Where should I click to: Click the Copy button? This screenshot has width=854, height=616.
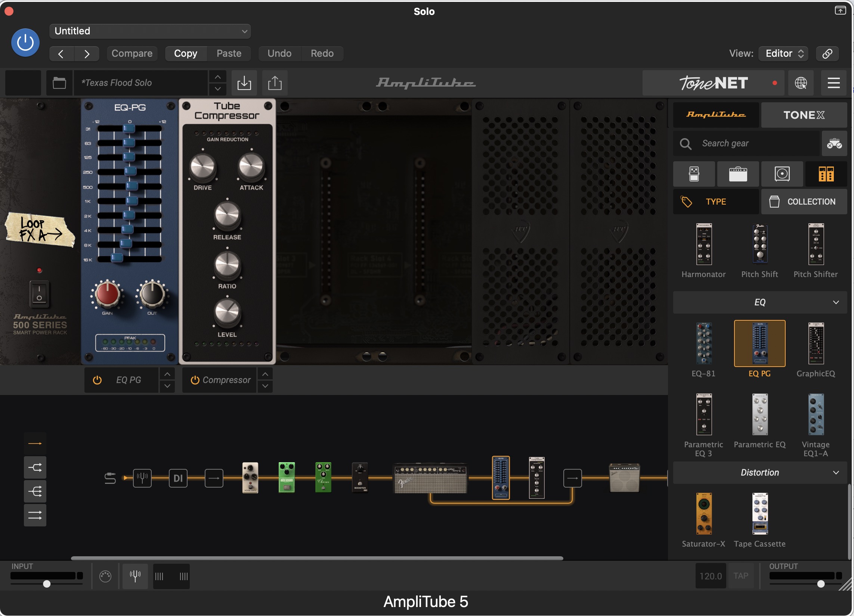click(186, 54)
